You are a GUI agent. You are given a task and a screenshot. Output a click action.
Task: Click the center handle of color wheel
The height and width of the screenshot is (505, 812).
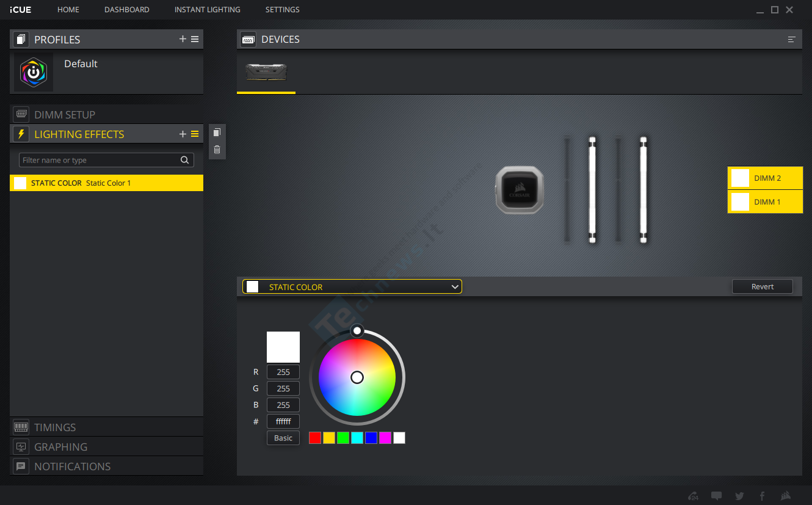[x=357, y=377]
